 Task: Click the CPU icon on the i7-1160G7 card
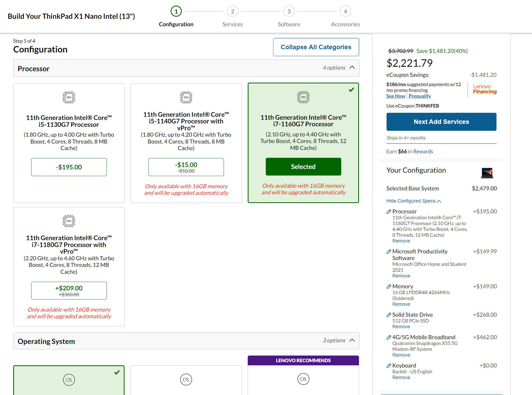[x=303, y=97]
